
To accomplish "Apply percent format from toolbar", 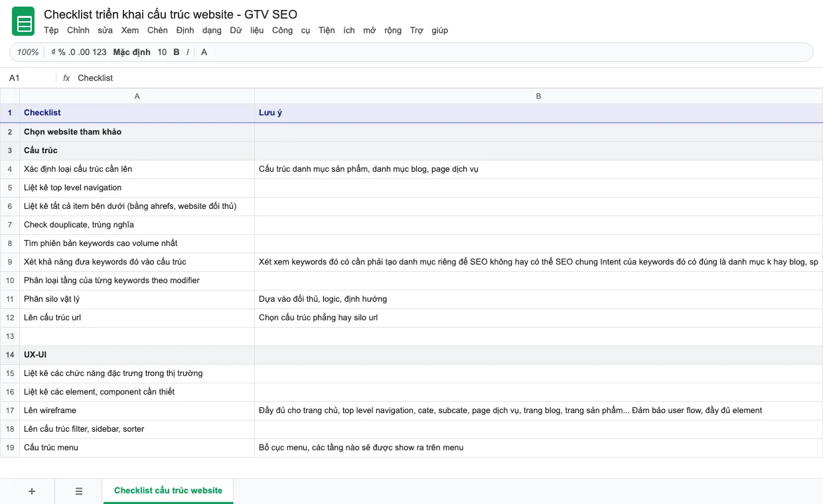I will (62, 52).
